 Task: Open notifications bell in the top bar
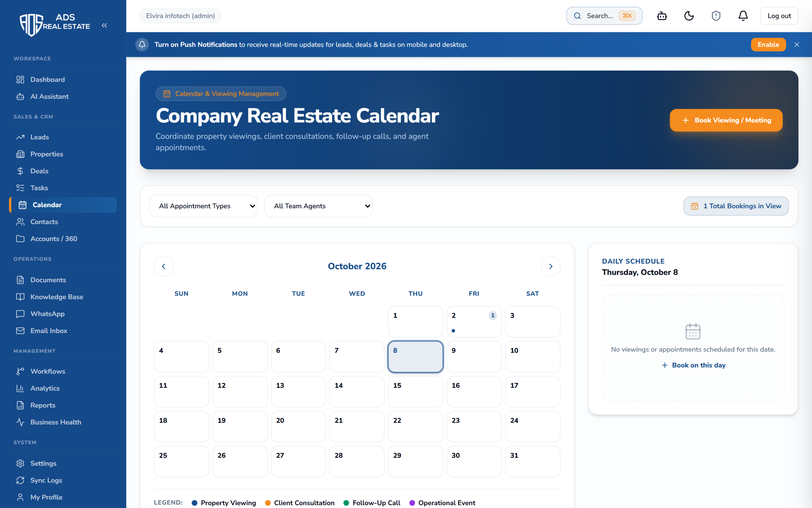tap(743, 16)
